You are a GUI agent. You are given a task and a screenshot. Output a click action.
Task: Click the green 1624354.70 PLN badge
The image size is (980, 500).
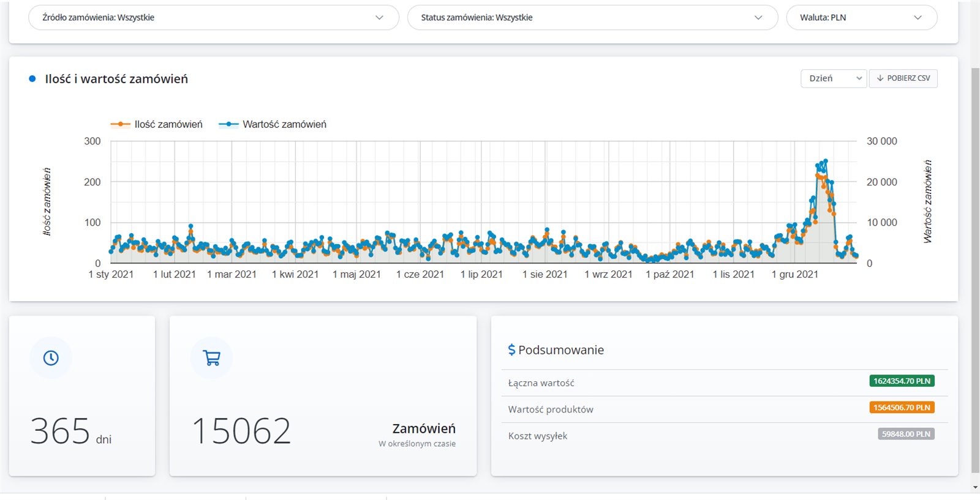(901, 381)
